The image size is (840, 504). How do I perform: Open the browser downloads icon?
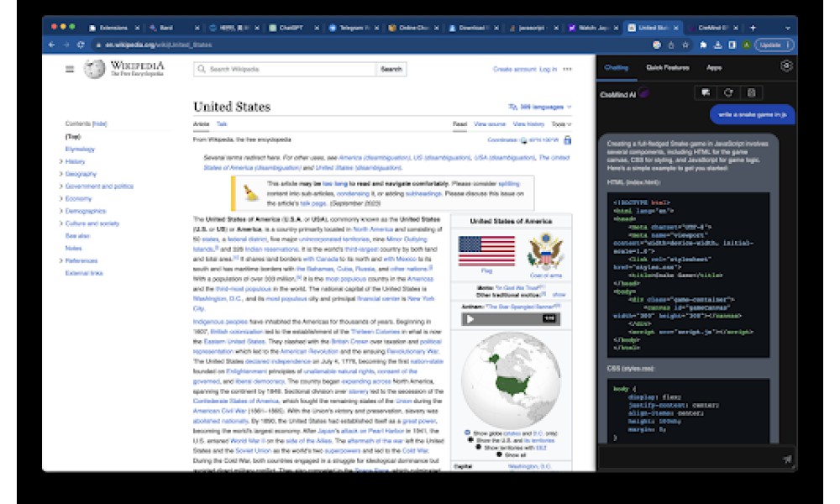click(718, 45)
